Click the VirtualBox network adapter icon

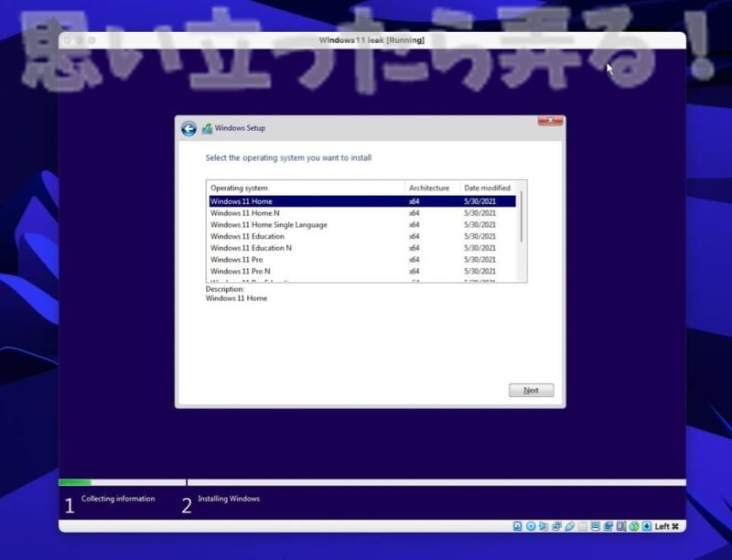click(556, 526)
